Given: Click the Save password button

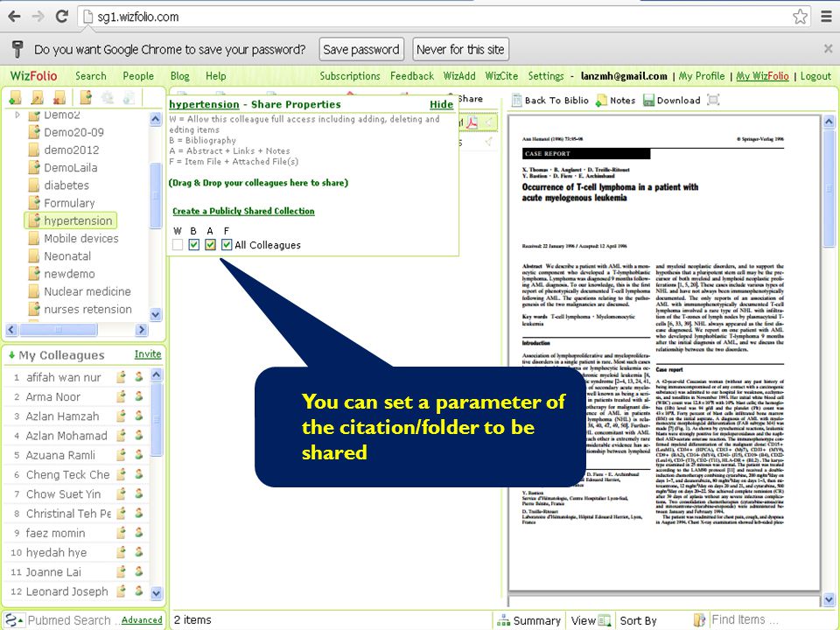Looking at the screenshot, I should [x=361, y=50].
